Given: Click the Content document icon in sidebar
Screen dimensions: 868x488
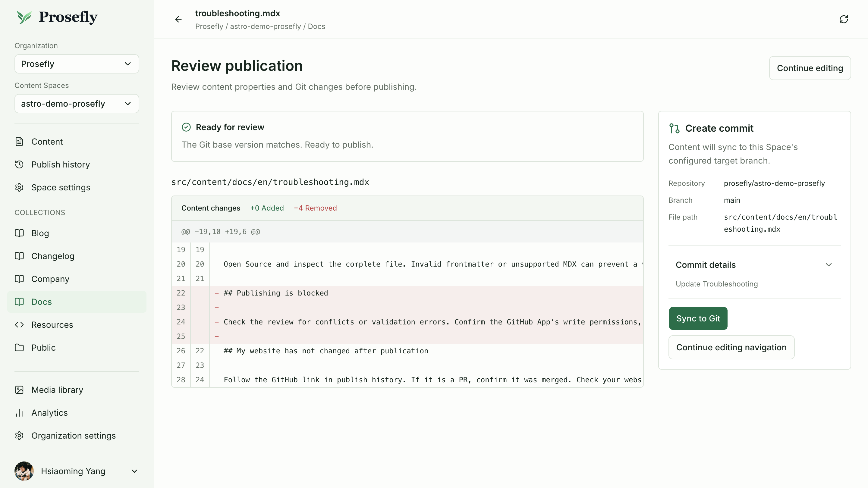Looking at the screenshot, I should [x=19, y=142].
